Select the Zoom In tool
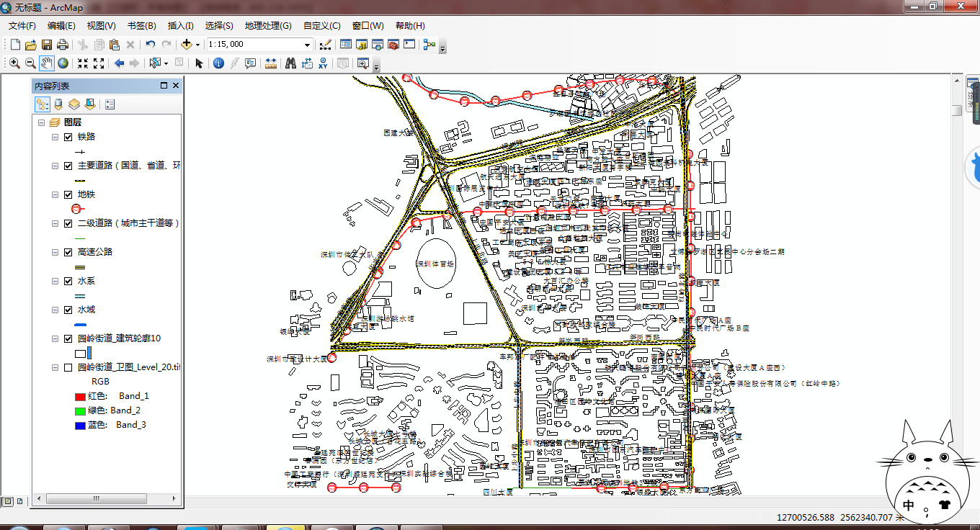Screen dimensions: 980x530 (x=14, y=63)
